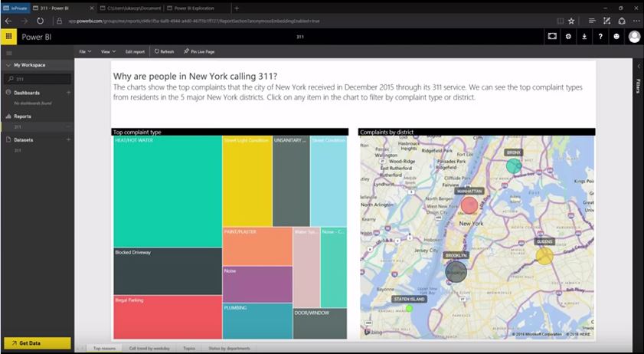
Task: Click the Bronx bubble on map
Action: [513, 166]
